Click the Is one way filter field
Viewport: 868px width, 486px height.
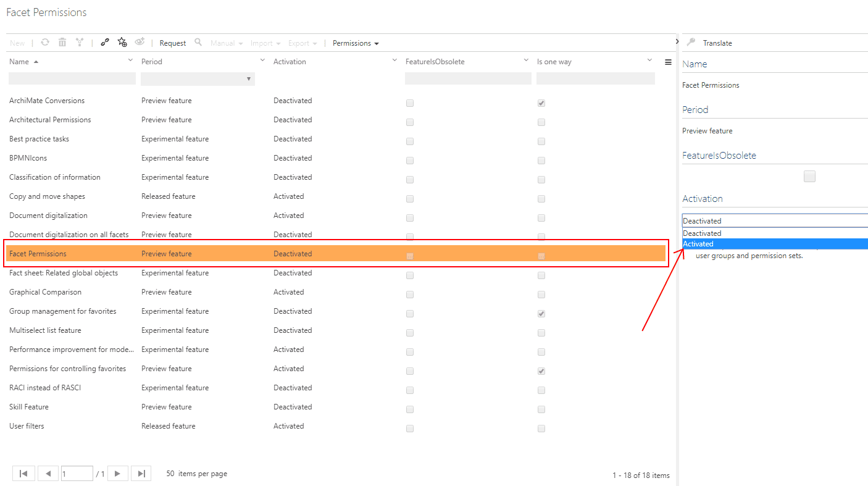click(596, 78)
